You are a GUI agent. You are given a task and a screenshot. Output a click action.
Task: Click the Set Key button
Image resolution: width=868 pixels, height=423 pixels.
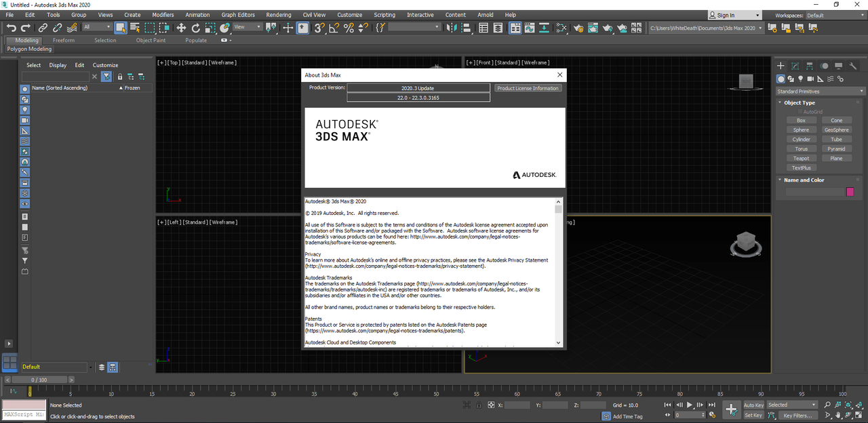point(753,415)
